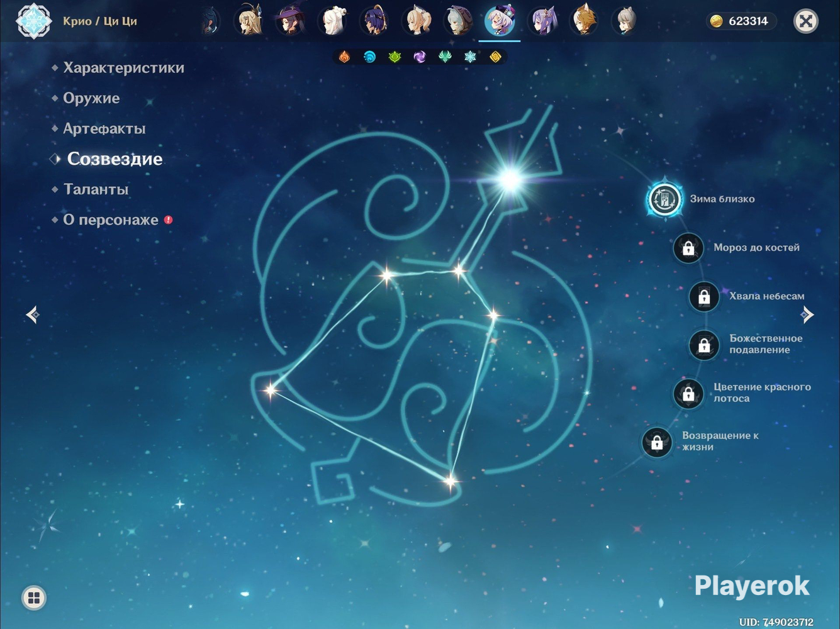The image size is (840, 629).
Task: Filter characters by Pyro element
Action: (x=344, y=57)
